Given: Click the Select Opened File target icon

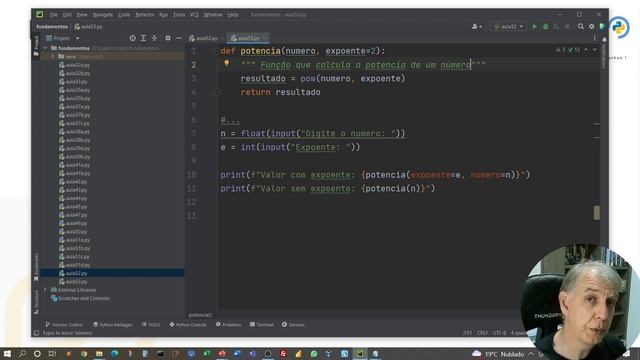Looking at the screenshot, I should [132, 38].
